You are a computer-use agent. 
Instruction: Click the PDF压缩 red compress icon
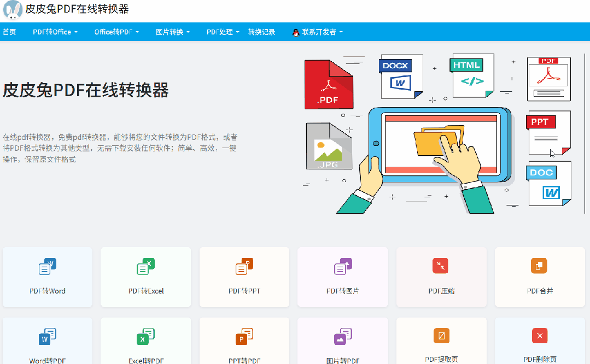(x=441, y=266)
